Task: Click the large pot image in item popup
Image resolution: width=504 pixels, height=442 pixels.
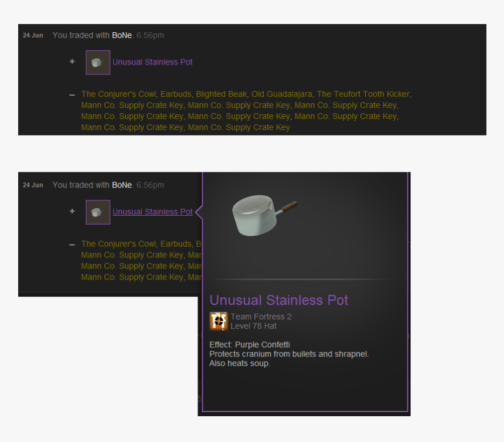Action: (264, 215)
